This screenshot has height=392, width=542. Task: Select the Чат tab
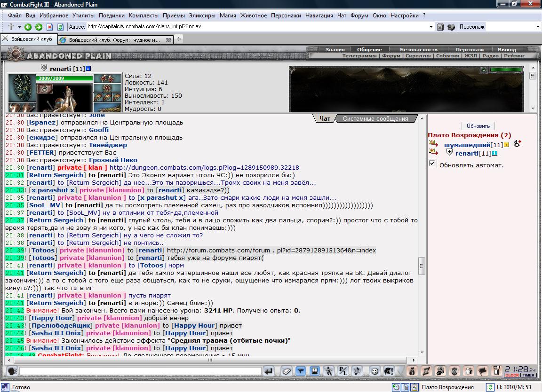(x=325, y=119)
